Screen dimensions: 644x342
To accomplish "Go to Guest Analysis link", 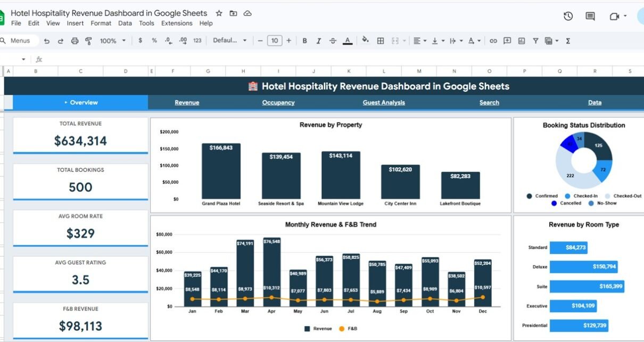I will (384, 103).
